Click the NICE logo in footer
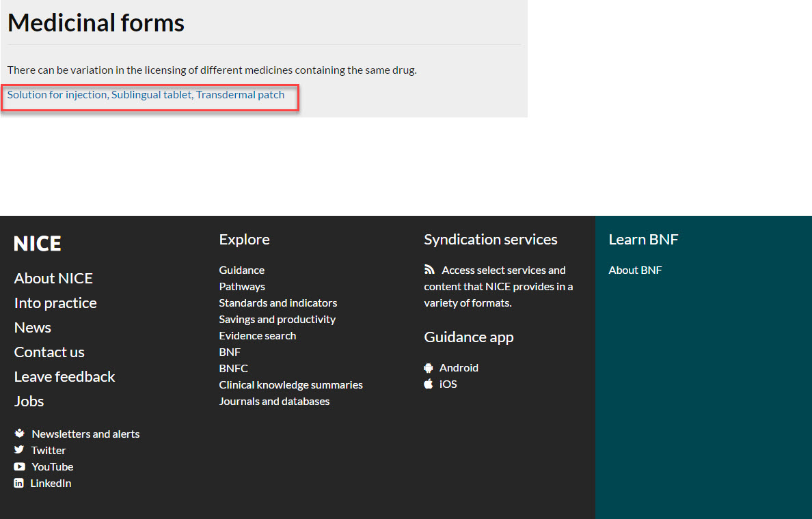 click(38, 244)
